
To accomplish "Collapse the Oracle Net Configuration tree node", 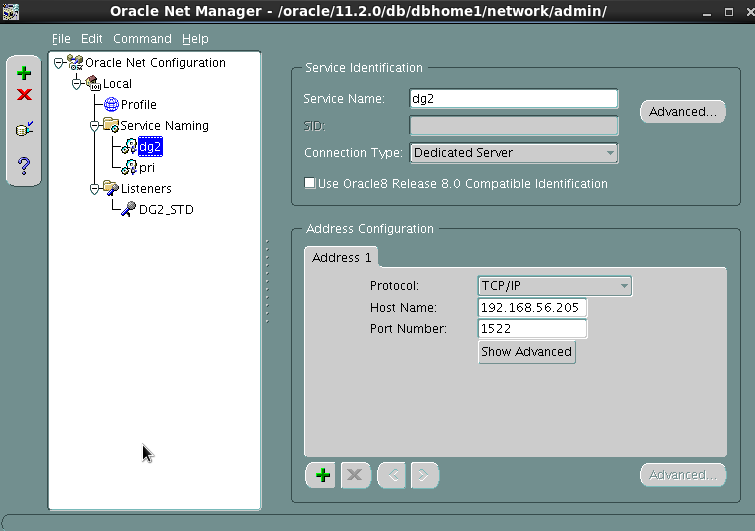I will [x=59, y=63].
